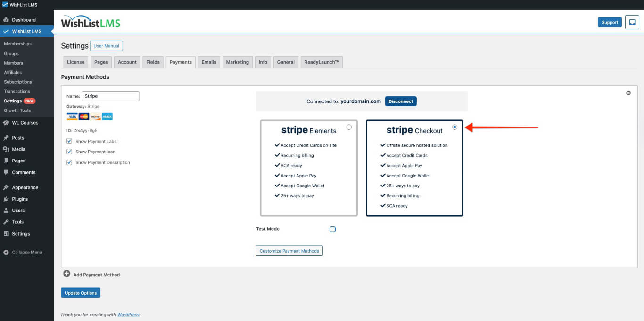
Task: Open WL Courses in sidebar
Action: (x=25, y=123)
